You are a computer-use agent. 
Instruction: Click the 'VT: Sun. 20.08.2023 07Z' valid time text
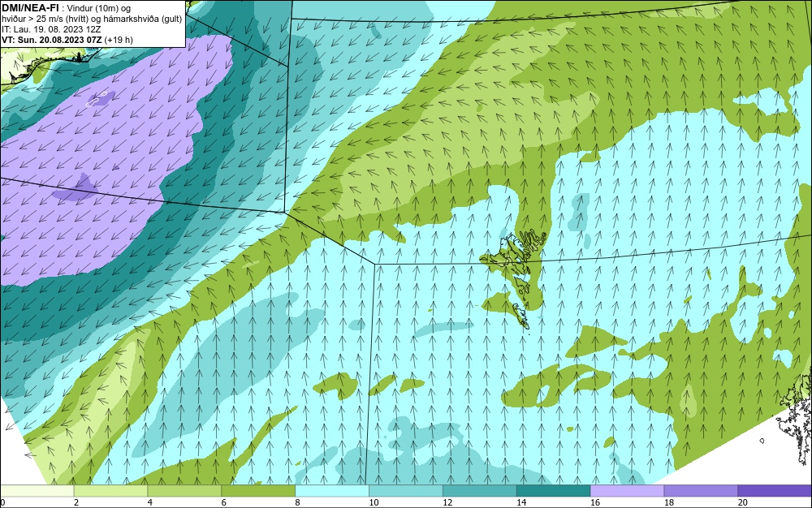click(52, 40)
